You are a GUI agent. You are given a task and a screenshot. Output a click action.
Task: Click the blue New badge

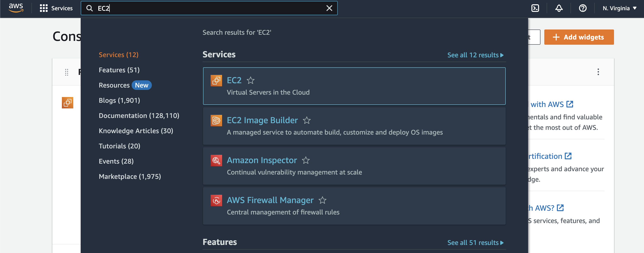tap(142, 85)
